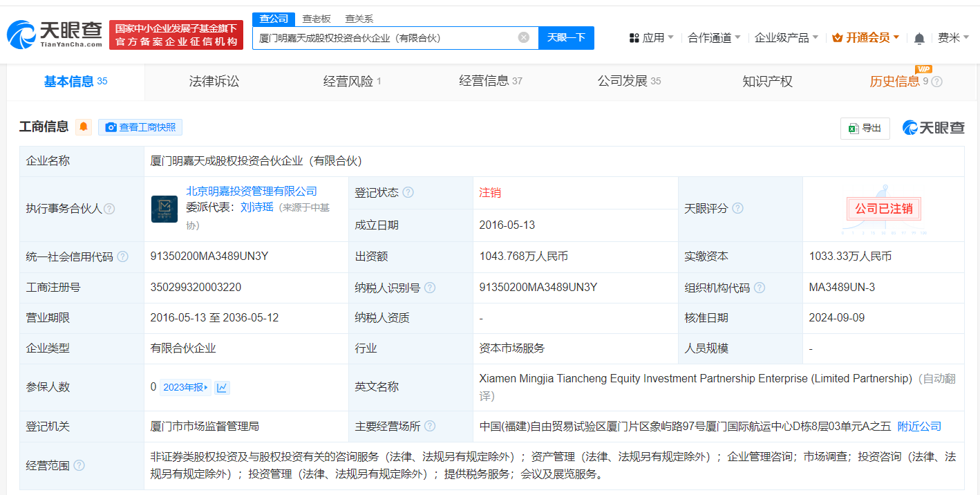Screen dimensions: 980x495
Task: Click the trend chart icon beside 2023年报
Action: 221,387
